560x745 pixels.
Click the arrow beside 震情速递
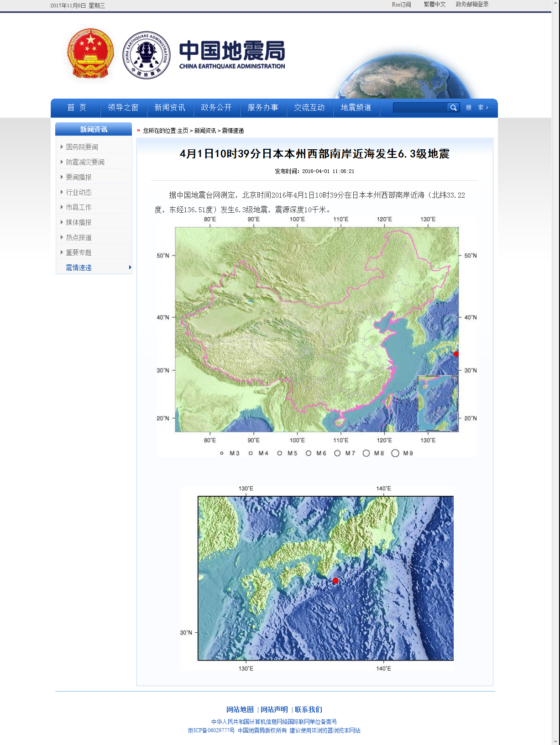(x=130, y=268)
